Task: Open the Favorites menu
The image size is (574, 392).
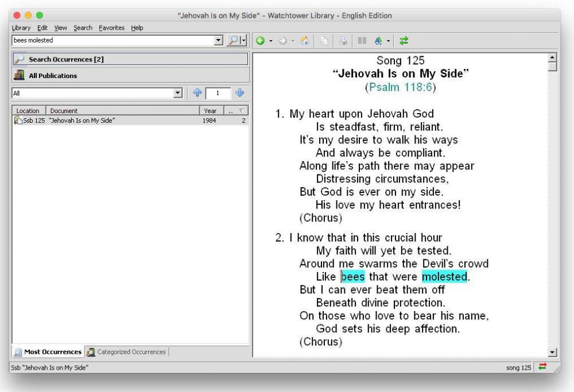Action: (112, 28)
